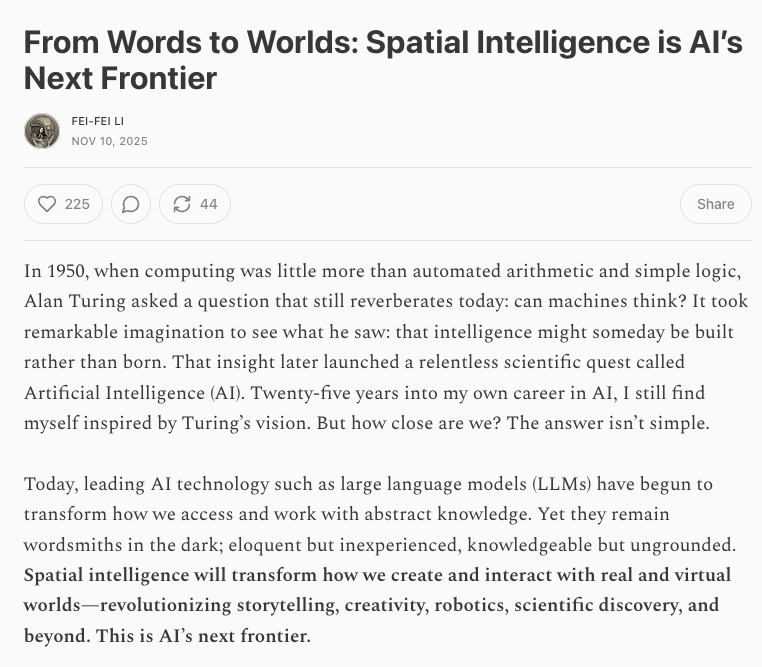Open comments with the speech bubble icon
The width and height of the screenshot is (762, 667).
[x=130, y=204]
